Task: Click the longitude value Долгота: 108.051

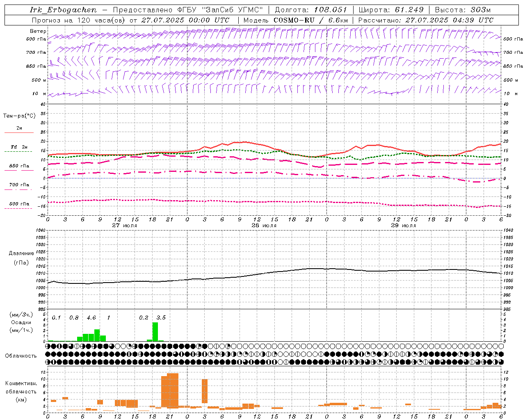Action: click(x=311, y=10)
